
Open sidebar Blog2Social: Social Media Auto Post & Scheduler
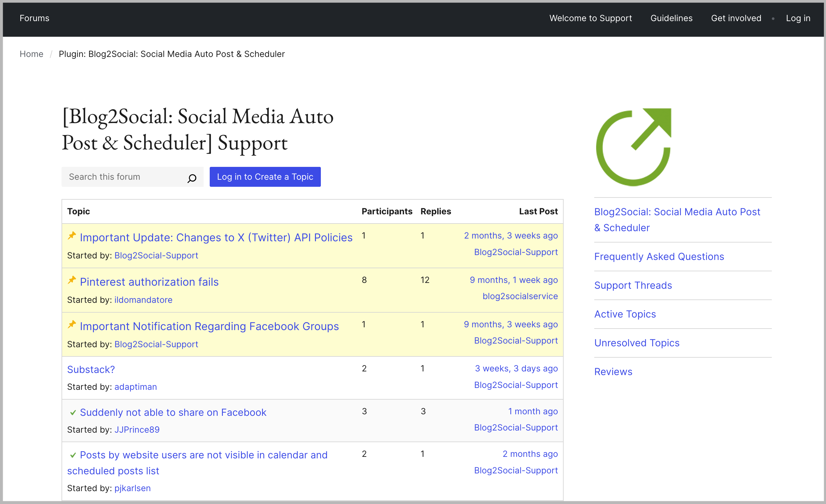click(x=677, y=220)
